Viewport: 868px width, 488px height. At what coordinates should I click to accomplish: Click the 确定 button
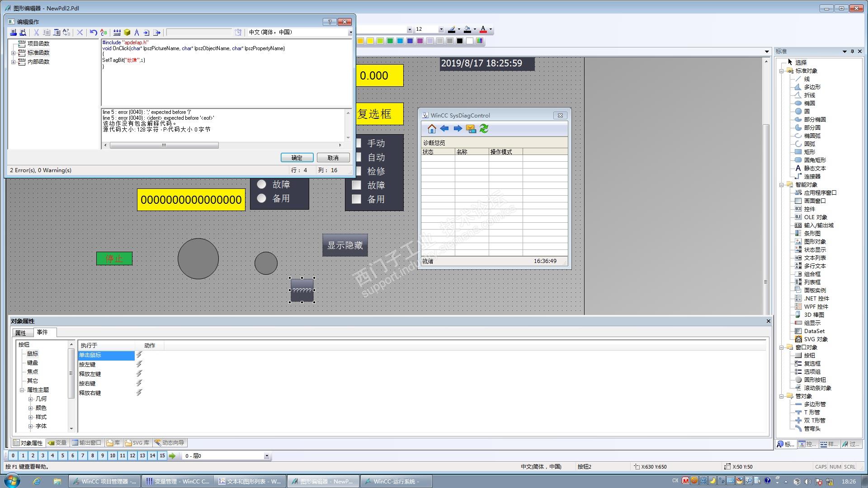pyautogui.click(x=297, y=158)
